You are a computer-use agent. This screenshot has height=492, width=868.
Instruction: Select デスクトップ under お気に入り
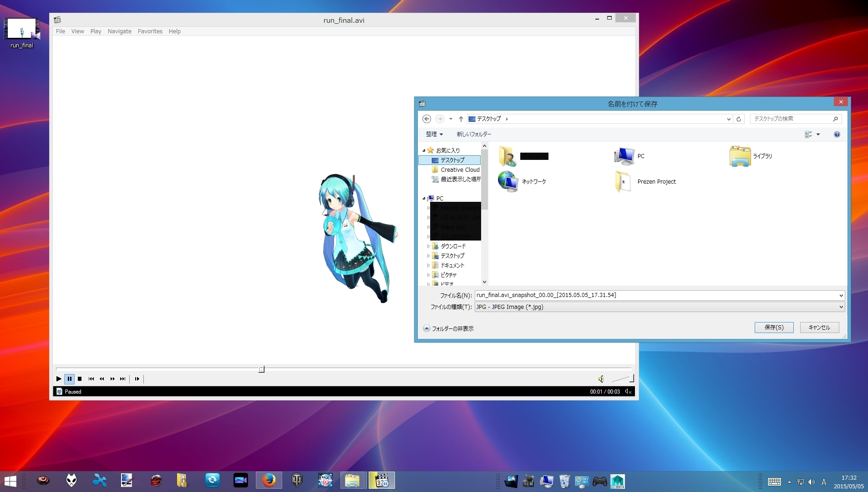click(x=450, y=160)
